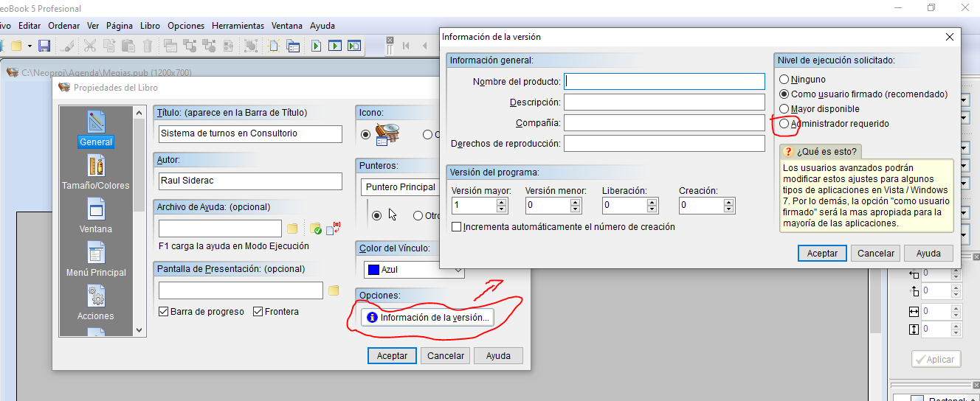
Task: Browse for a help file folder icon
Action: (x=292, y=229)
